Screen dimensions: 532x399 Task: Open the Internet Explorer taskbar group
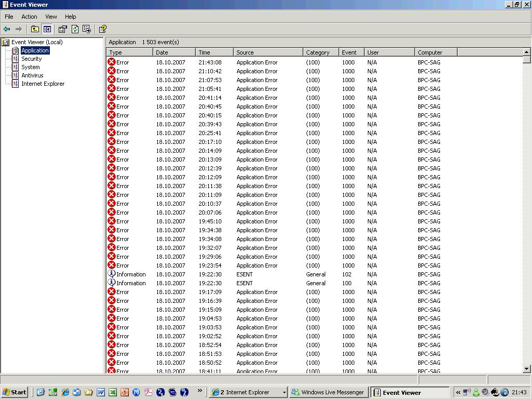[248, 392]
